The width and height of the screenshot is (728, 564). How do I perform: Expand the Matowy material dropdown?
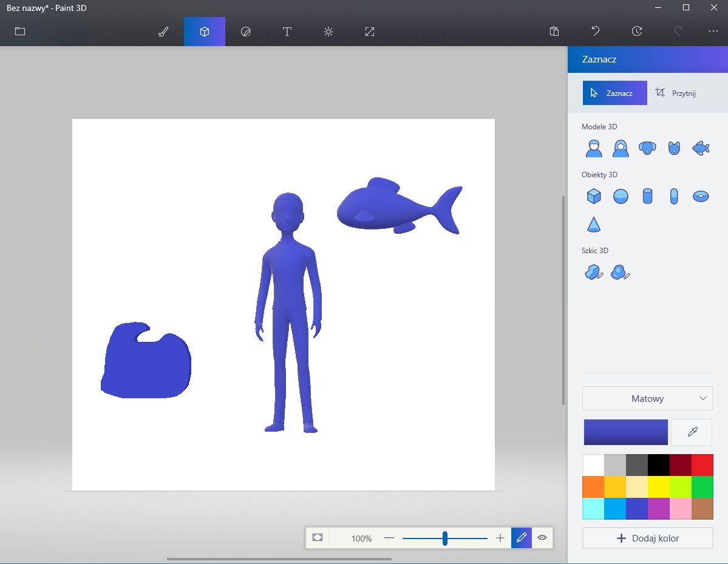(x=647, y=399)
